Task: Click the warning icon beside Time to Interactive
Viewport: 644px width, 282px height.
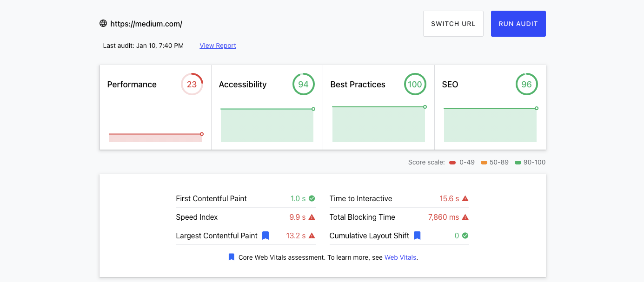Action: pos(465,198)
